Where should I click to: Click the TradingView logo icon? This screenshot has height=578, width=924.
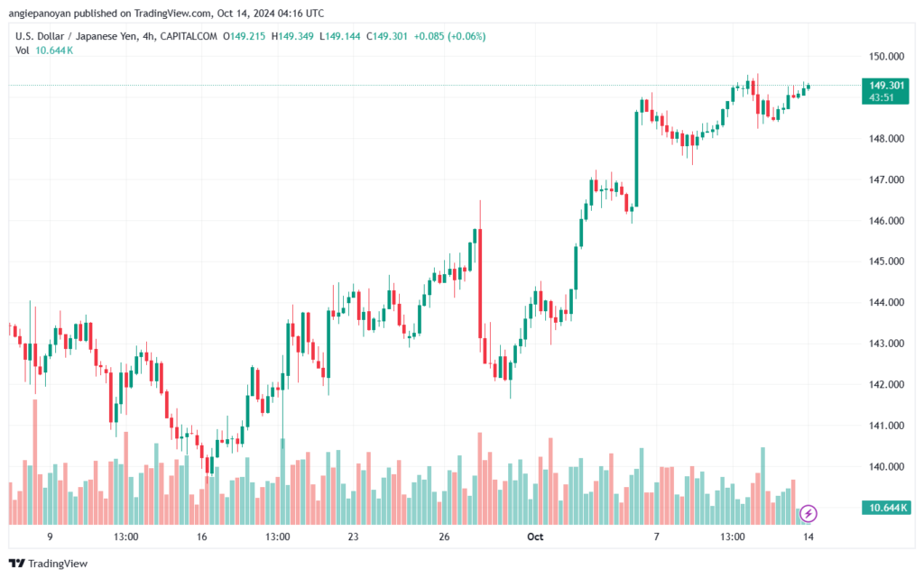(x=17, y=564)
